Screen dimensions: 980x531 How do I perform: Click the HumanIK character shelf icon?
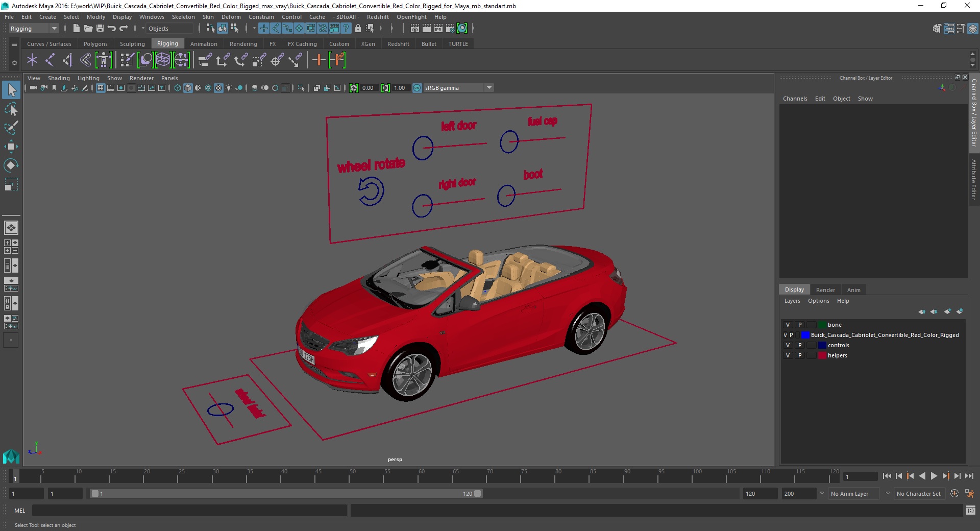tap(104, 60)
